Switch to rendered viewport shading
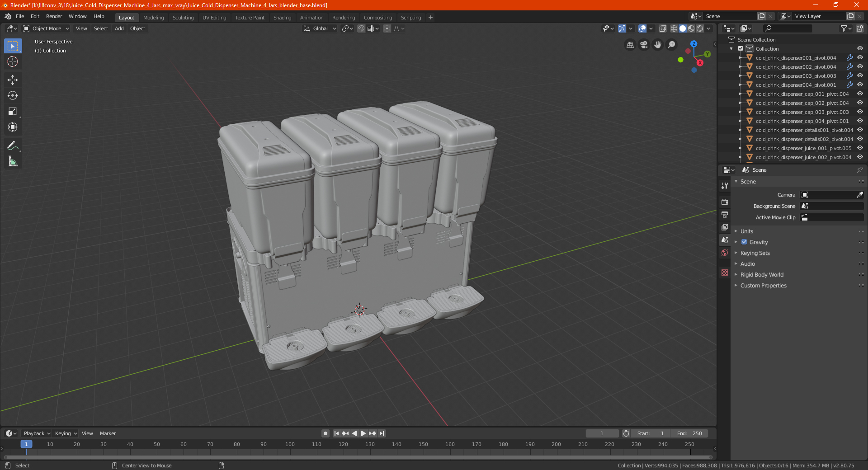This screenshot has height=470, width=868. (x=700, y=28)
